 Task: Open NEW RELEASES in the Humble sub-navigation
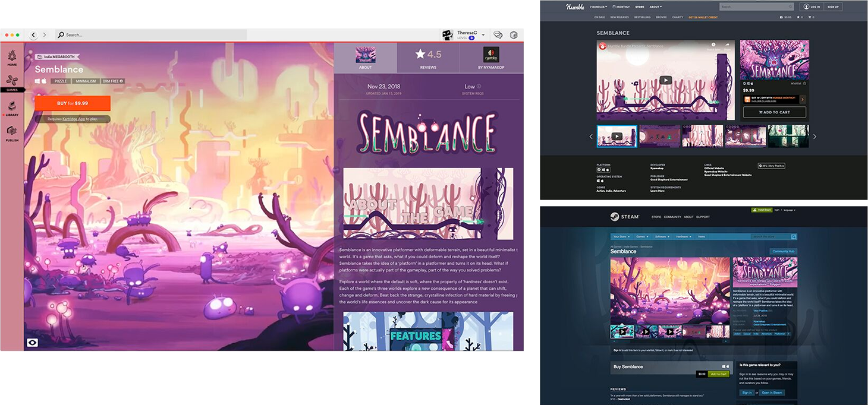[x=619, y=17]
